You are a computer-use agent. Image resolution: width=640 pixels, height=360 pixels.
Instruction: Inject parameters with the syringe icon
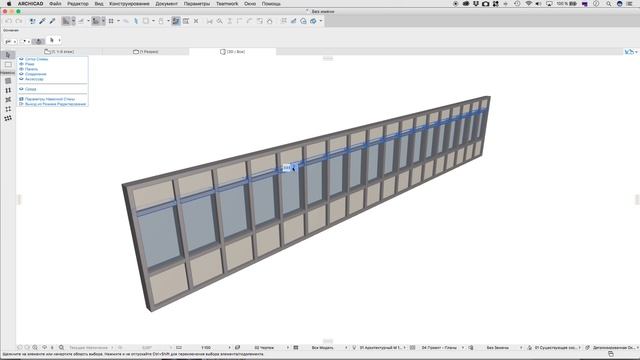click(x=52, y=21)
